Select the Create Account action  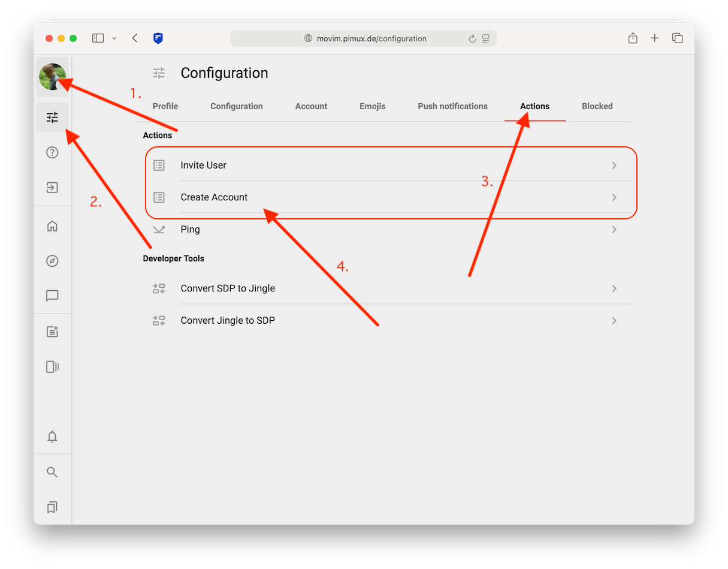pyautogui.click(x=214, y=197)
